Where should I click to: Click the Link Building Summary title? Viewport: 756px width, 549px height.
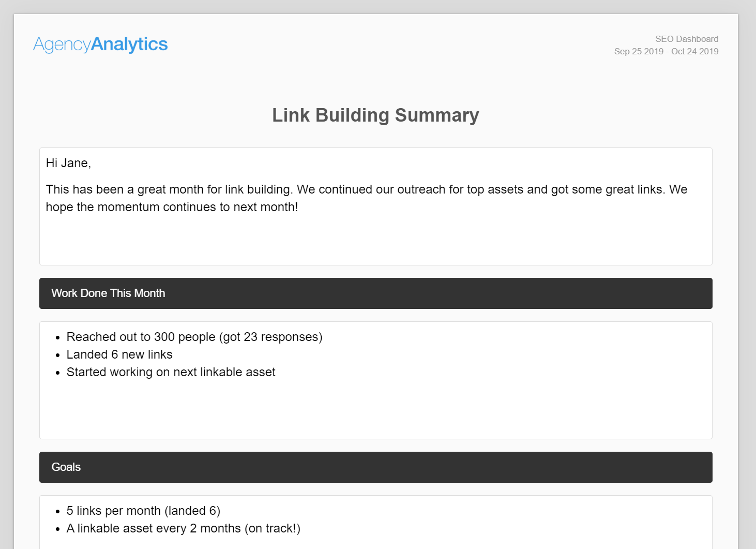point(375,115)
